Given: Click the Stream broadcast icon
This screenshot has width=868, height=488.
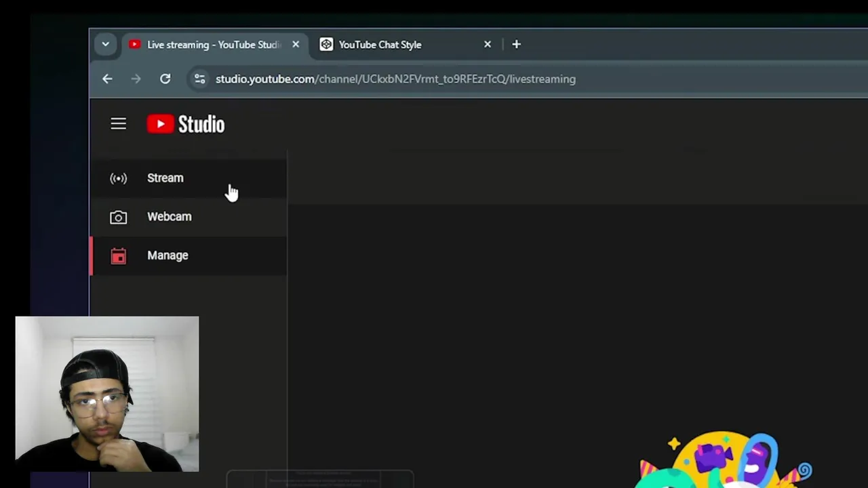Looking at the screenshot, I should 118,178.
